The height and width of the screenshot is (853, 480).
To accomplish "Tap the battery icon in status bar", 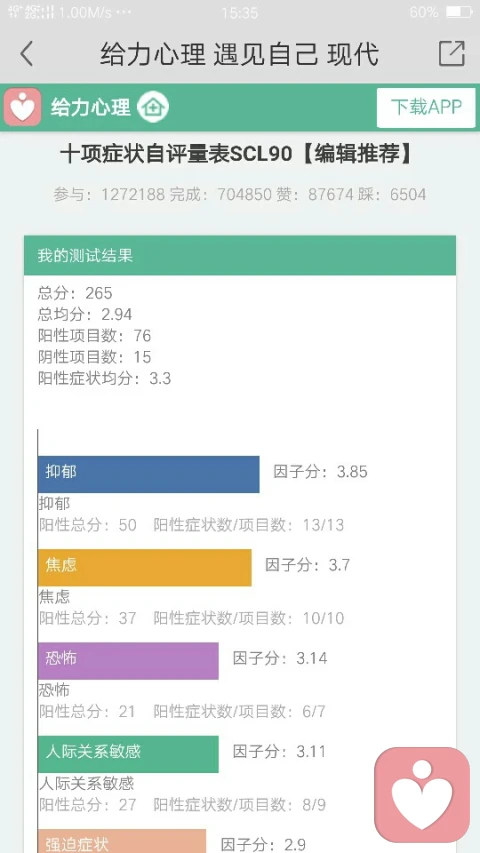I will tap(459, 12).
